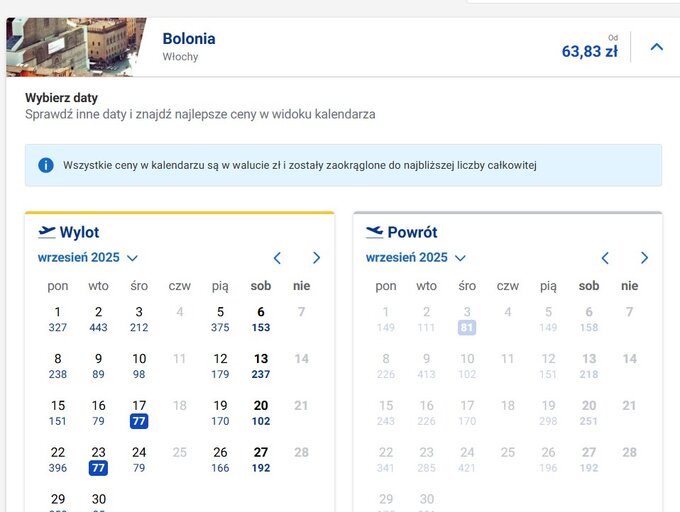
Task: Open the Powrót month dropdown wrzesień 2025
Action: click(x=416, y=258)
